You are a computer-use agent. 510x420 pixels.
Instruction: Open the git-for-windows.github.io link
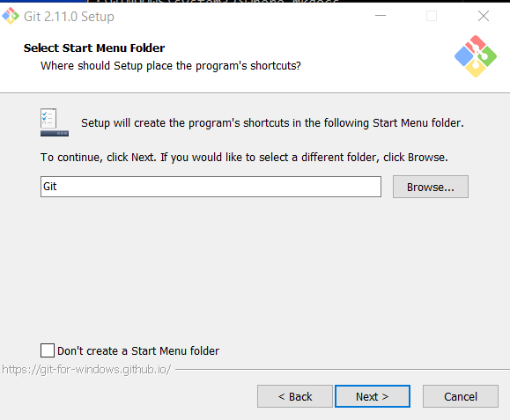(x=86, y=370)
